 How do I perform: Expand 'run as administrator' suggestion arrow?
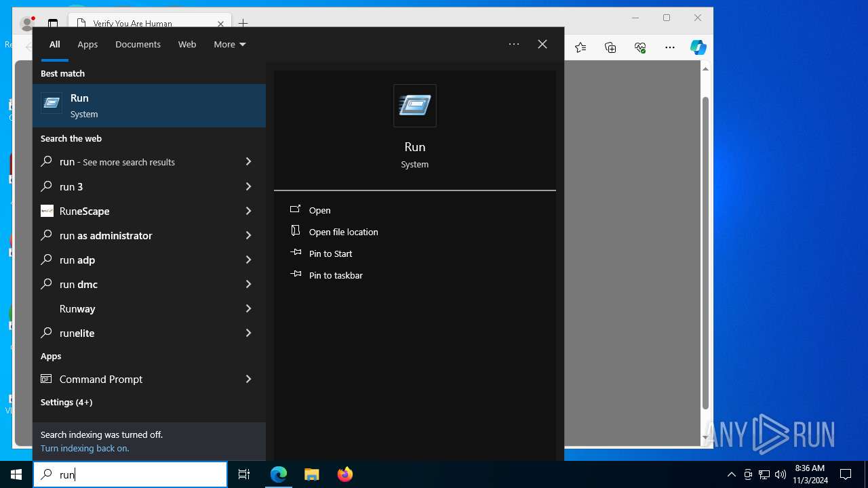pos(248,235)
